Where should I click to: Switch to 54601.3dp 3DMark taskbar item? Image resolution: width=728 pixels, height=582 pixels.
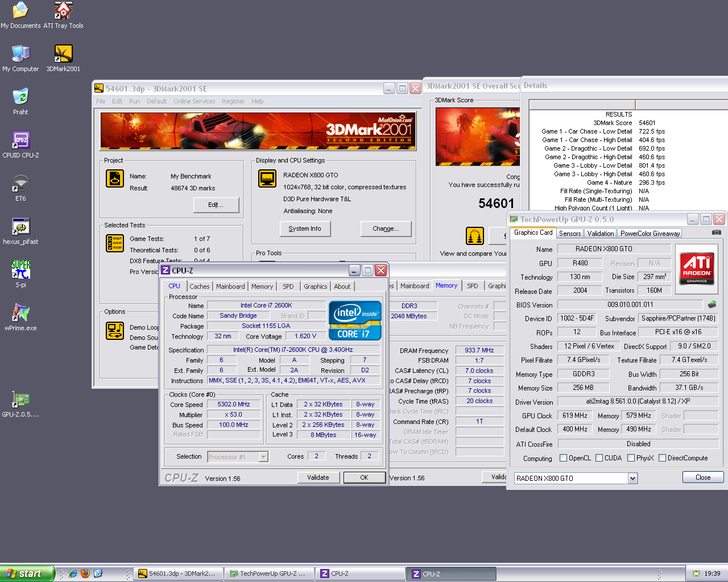179,573
